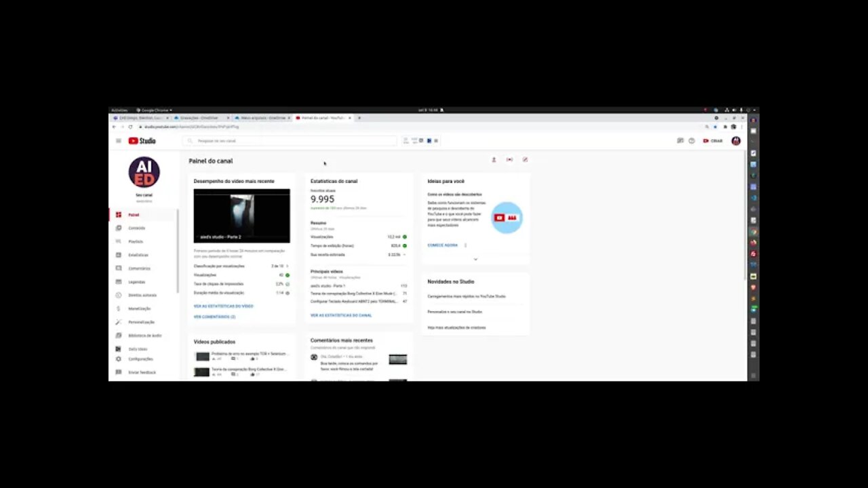868x488 pixels.
Task: Click the Classificação por visualizações row arrow
Action: pos(287,266)
